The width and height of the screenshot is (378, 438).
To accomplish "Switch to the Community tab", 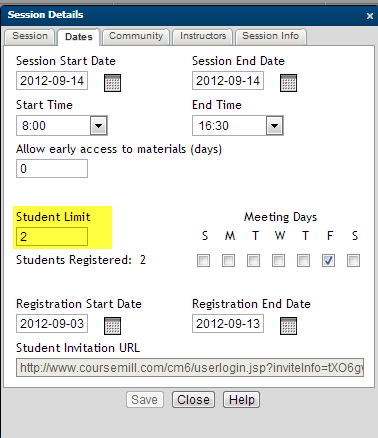I will [136, 36].
